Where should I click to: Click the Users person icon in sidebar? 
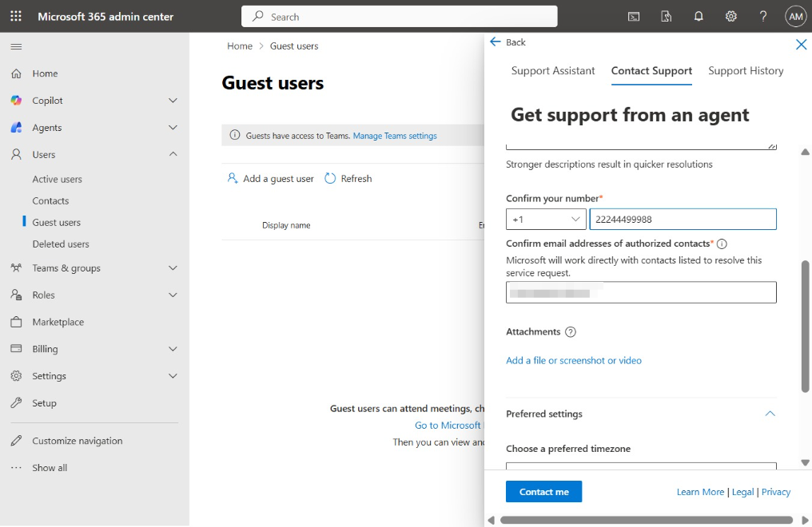coord(16,154)
